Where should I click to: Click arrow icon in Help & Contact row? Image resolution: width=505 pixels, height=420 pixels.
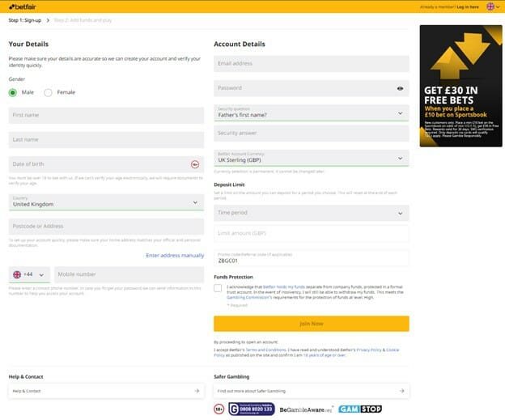(197, 391)
